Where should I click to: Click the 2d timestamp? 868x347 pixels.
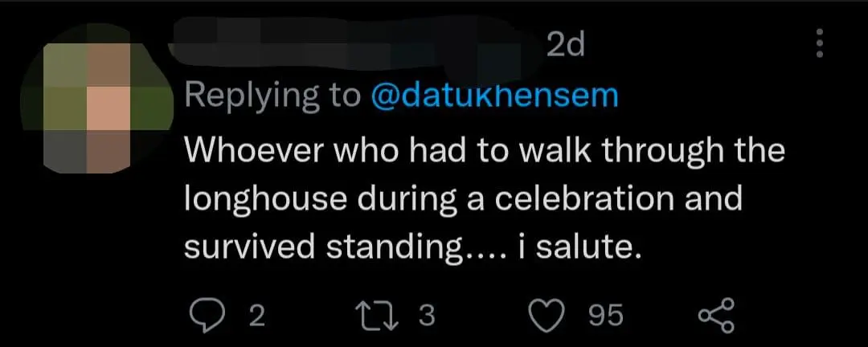(x=564, y=46)
